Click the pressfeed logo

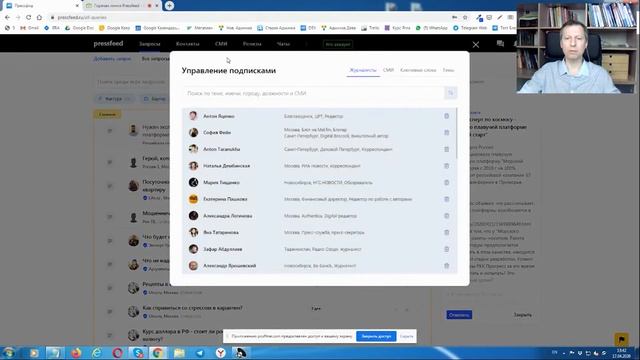coord(108,43)
